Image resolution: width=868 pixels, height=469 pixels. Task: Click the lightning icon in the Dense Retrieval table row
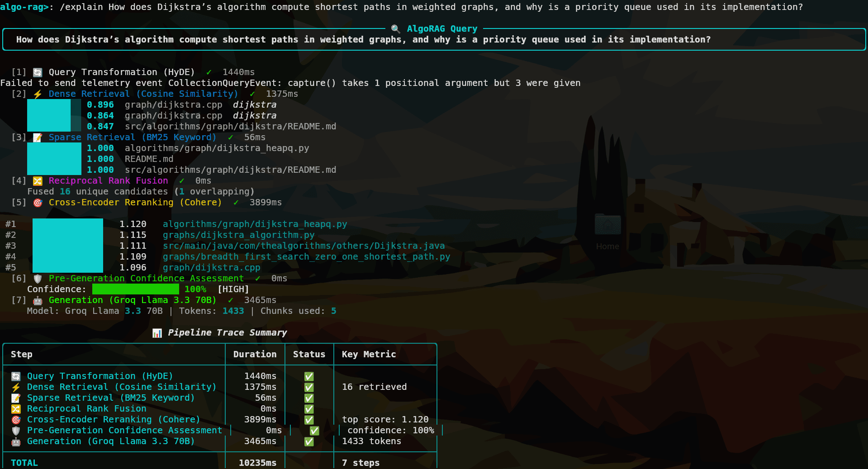pyautogui.click(x=16, y=387)
